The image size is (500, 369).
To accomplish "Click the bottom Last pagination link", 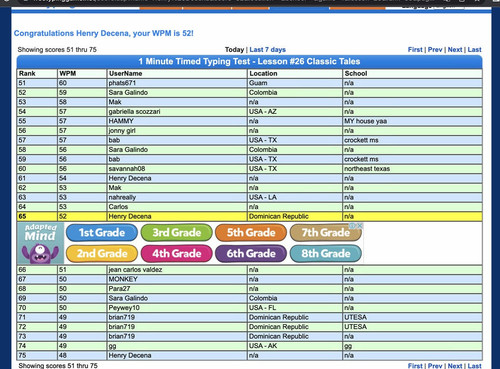I will (474, 366).
